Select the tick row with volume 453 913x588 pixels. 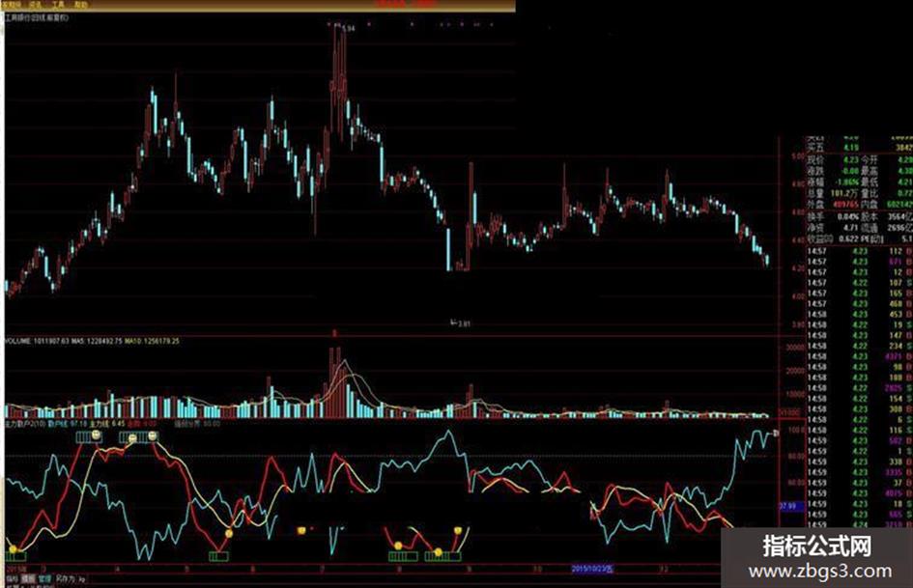point(860,315)
